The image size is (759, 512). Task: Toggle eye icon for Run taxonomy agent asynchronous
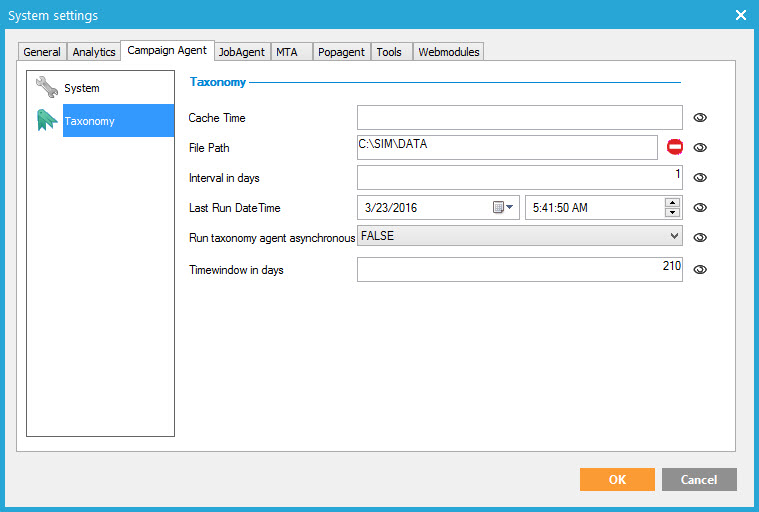(x=700, y=238)
